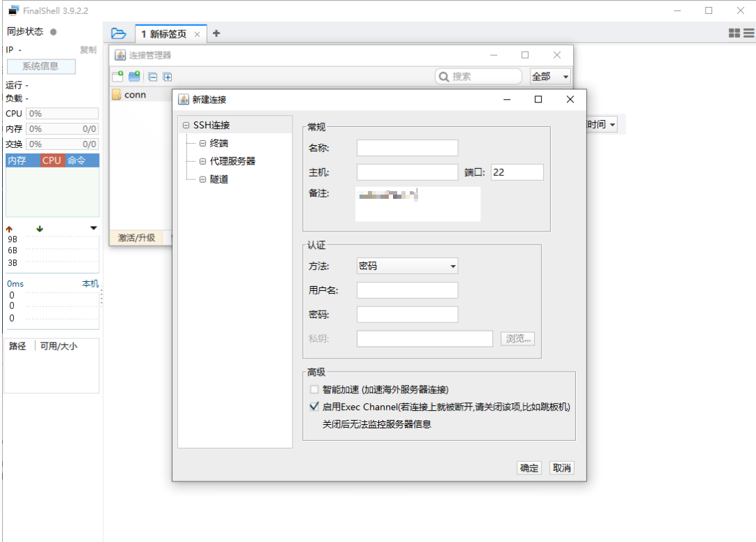Click the 确定 button
756x542 pixels.
pos(529,468)
